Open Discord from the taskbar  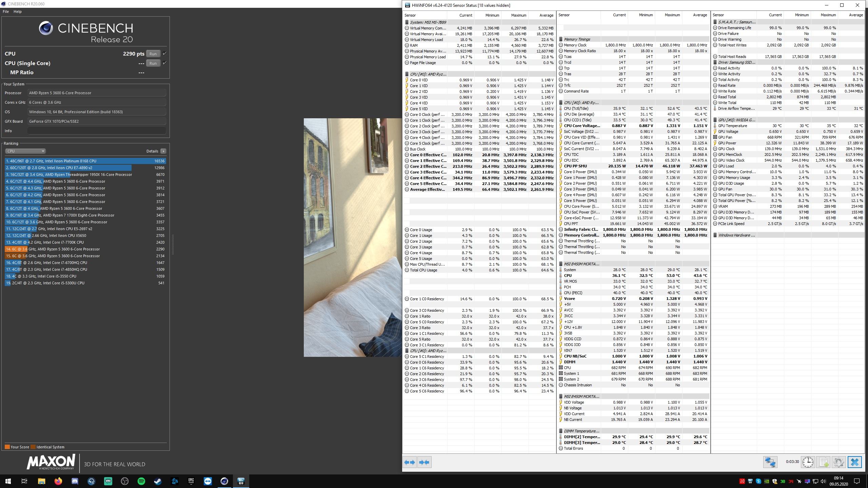75,481
